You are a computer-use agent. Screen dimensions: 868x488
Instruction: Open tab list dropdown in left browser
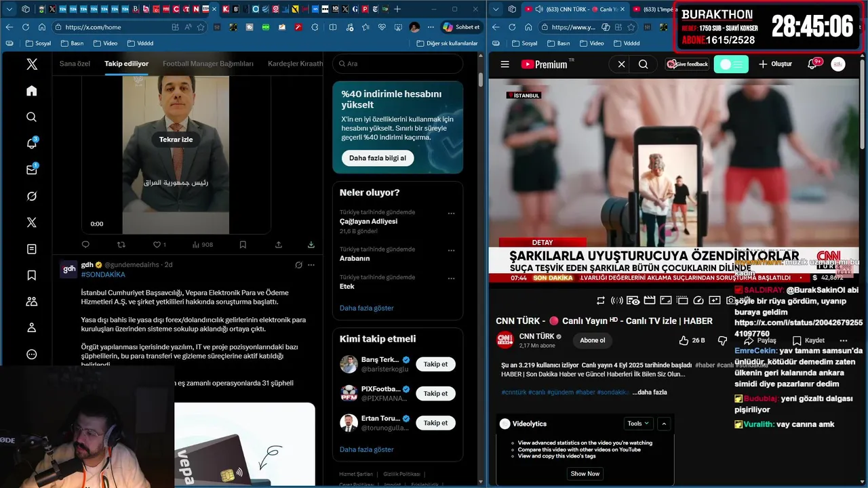(x=9, y=9)
